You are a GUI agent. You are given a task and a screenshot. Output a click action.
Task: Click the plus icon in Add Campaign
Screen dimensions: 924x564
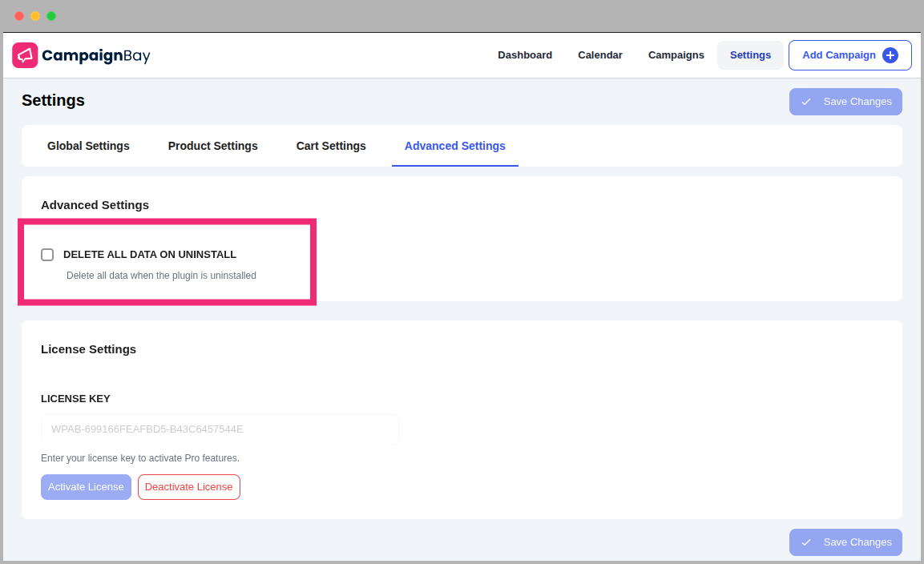click(x=890, y=55)
